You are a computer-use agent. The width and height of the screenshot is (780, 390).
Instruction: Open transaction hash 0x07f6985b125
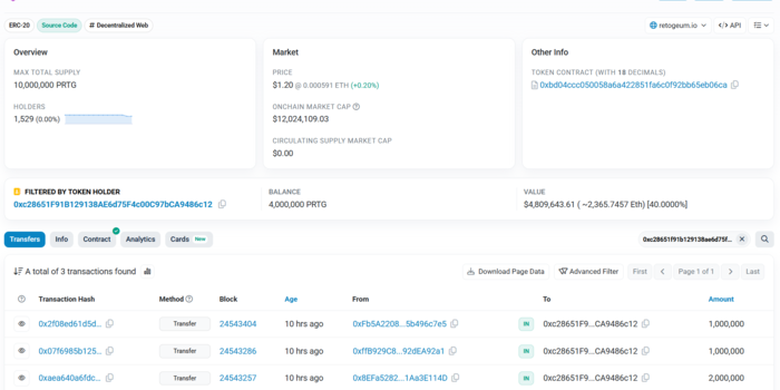(x=70, y=351)
